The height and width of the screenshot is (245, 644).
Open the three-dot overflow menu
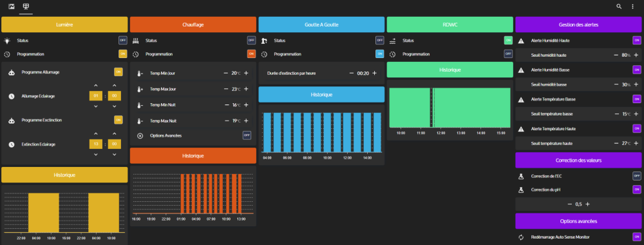[632, 6]
